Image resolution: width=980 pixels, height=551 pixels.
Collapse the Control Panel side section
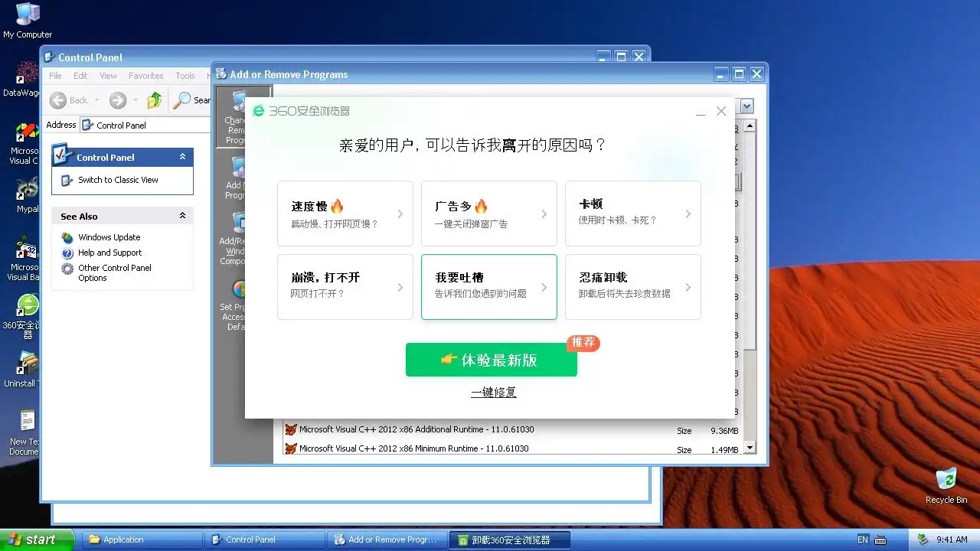click(182, 156)
